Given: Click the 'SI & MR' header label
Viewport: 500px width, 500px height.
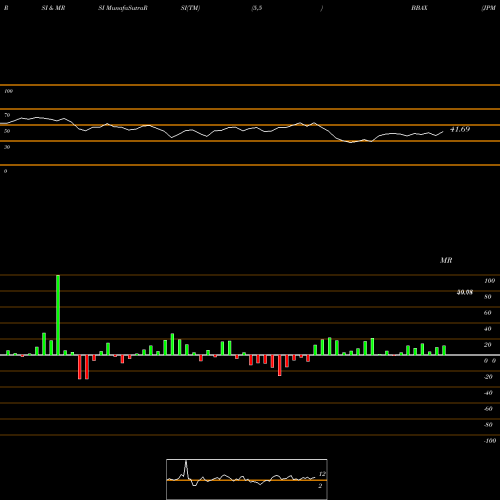Looking at the screenshot, I should [x=53, y=8].
